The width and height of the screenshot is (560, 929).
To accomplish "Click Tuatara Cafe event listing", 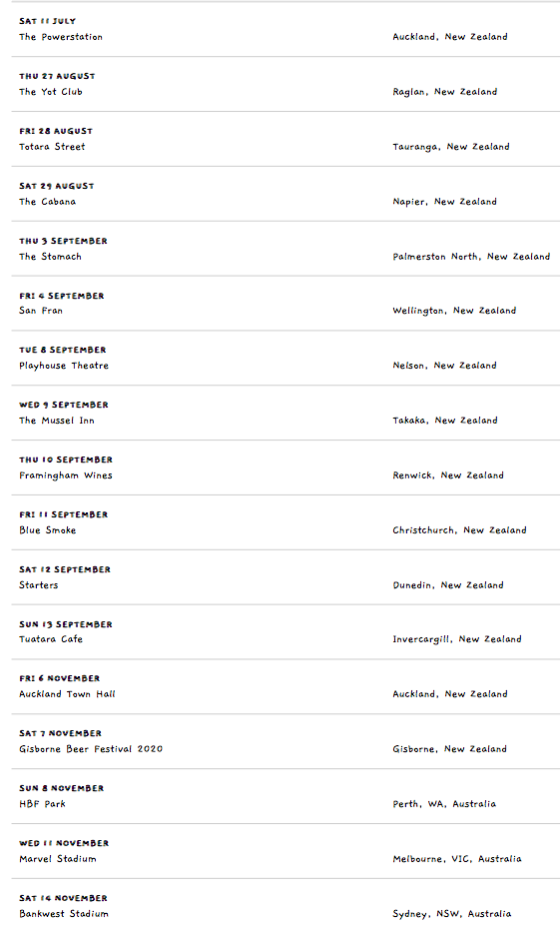I will pyautogui.click(x=51, y=639).
